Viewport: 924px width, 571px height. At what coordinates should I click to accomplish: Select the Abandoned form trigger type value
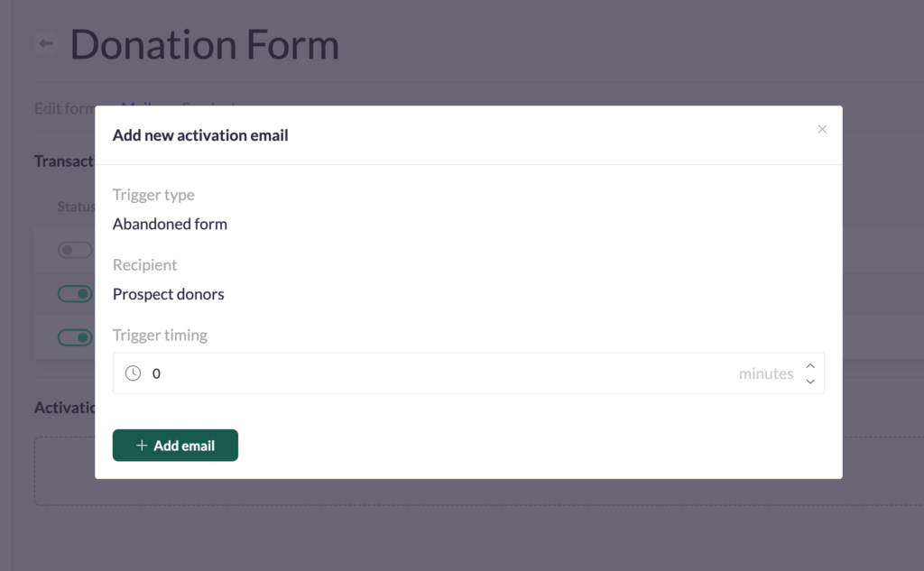[x=170, y=224]
